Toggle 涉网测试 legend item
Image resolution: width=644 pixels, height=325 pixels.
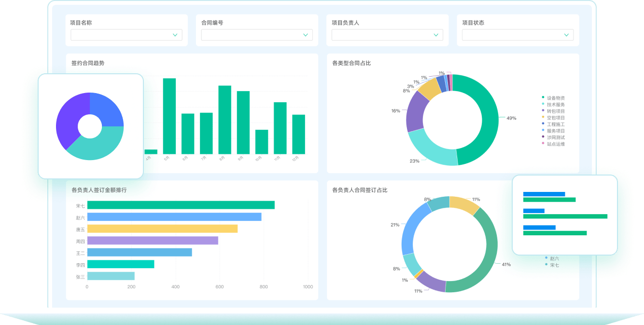point(553,137)
